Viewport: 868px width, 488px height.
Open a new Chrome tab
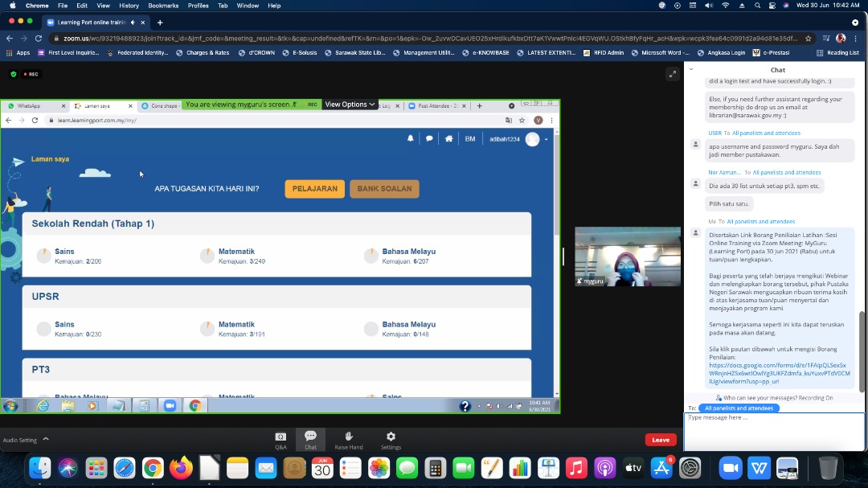(160, 23)
